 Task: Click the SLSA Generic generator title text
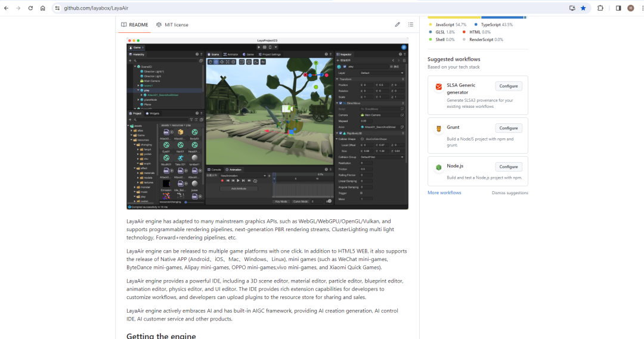(461, 89)
